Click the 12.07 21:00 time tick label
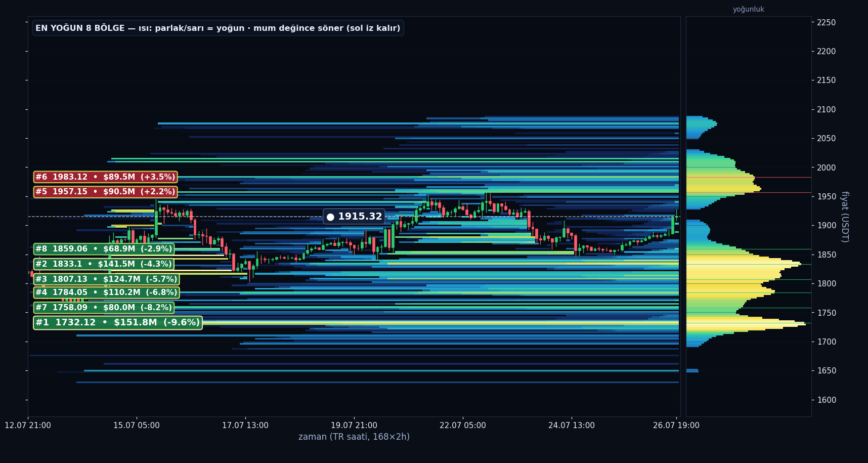 coord(28,426)
